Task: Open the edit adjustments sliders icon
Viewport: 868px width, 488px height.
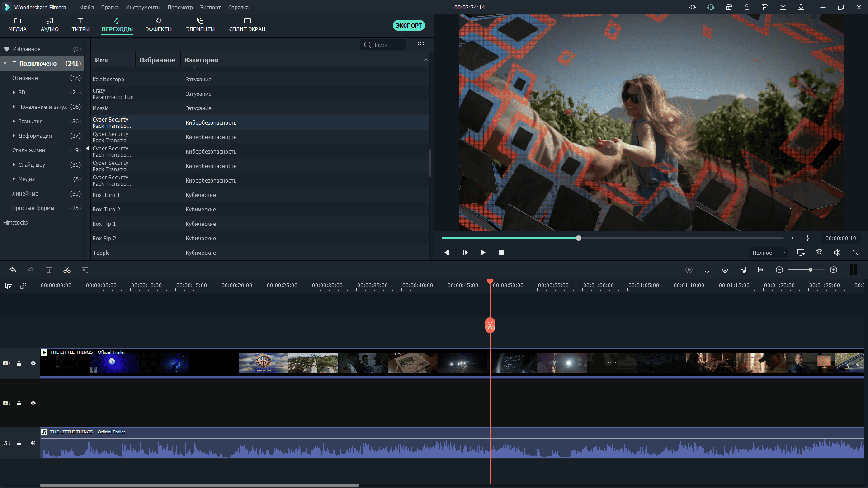Action: coord(85,270)
